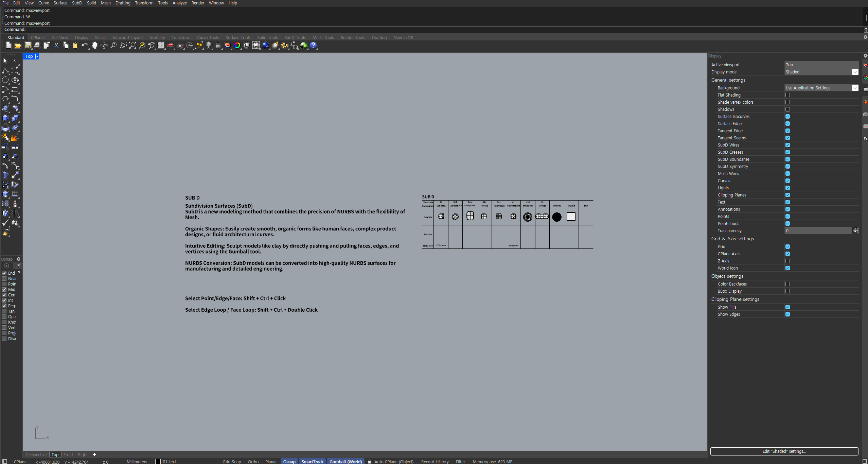Click the Lock objects padlock icon
Screen dimensions: 868x464
pyautogui.click(x=218, y=46)
